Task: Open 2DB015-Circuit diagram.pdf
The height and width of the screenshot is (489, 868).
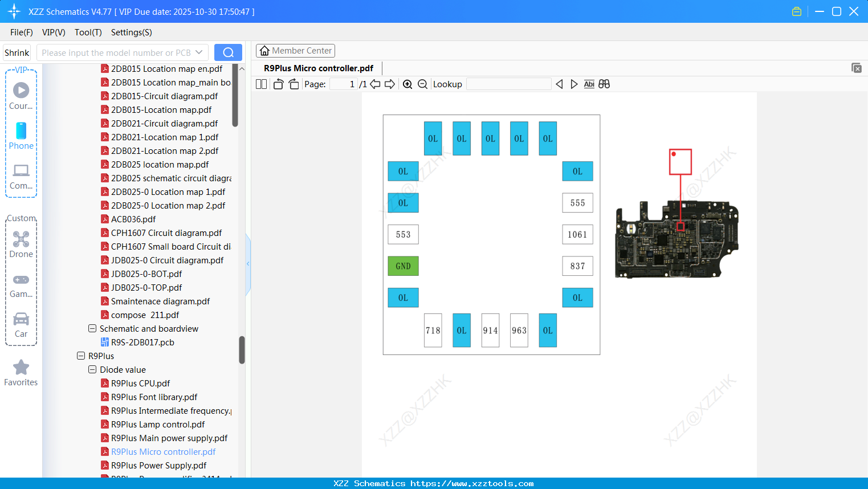Action: (x=164, y=96)
